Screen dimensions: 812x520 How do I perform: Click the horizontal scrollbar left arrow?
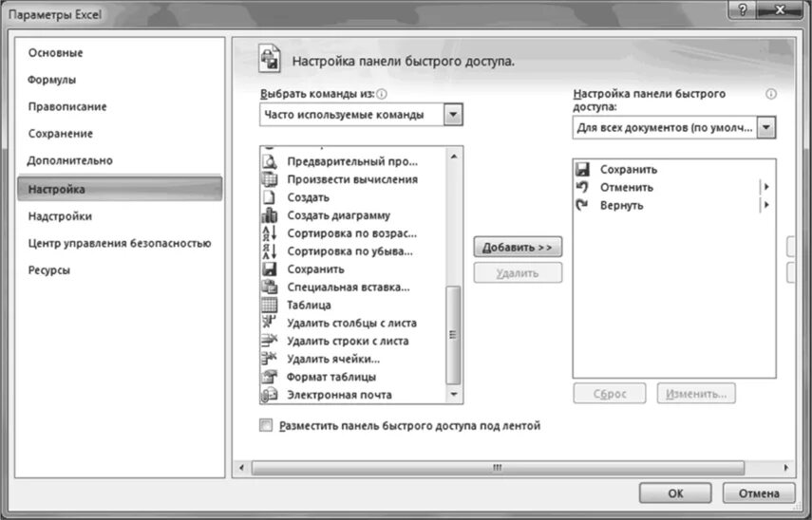[x=241, y=468]
